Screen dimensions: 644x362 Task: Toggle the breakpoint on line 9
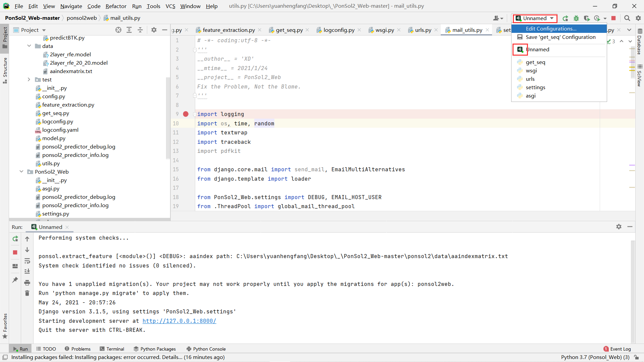186,114
